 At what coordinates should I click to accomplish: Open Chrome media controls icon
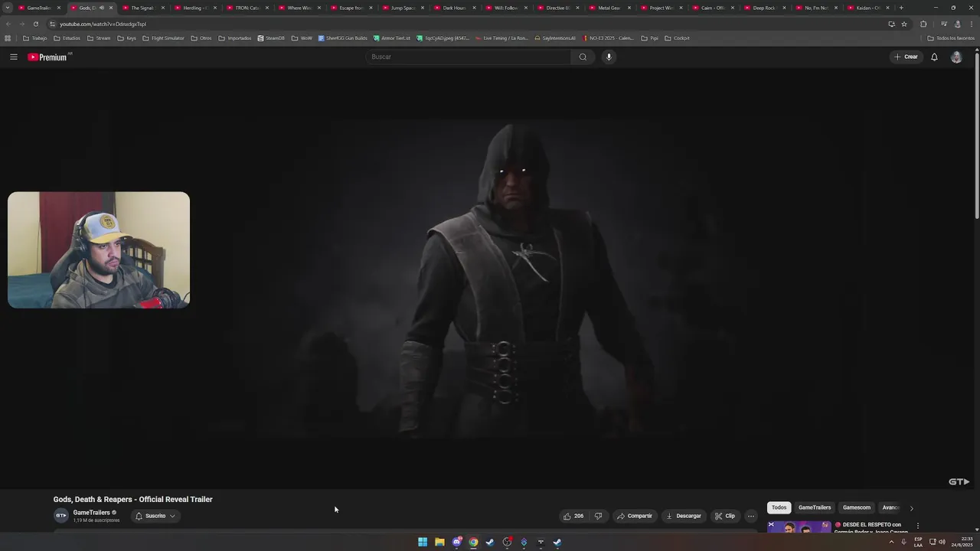[x=945, y=24]
